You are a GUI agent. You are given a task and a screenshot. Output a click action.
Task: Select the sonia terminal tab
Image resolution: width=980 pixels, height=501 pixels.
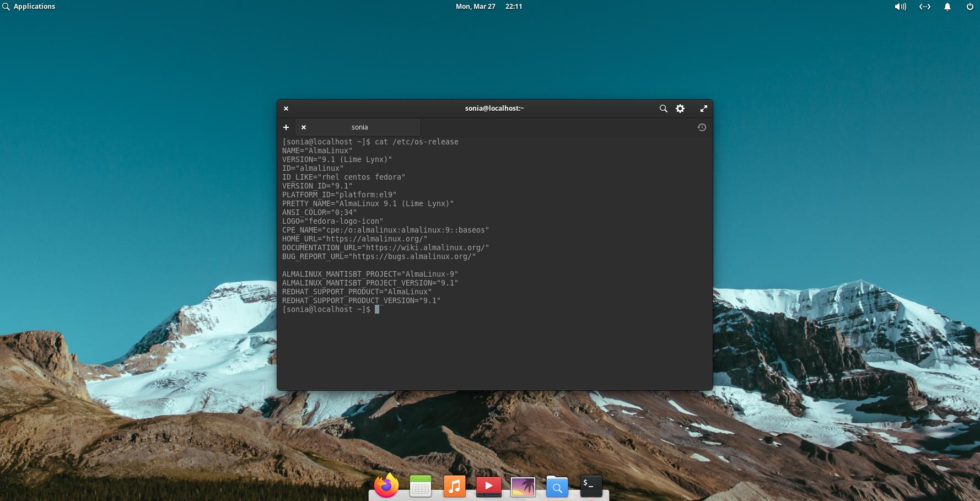click(359, 127)
